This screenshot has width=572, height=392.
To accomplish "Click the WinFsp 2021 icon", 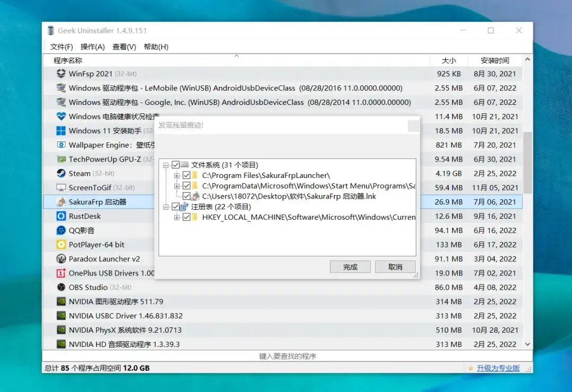I will pos(61,74).
